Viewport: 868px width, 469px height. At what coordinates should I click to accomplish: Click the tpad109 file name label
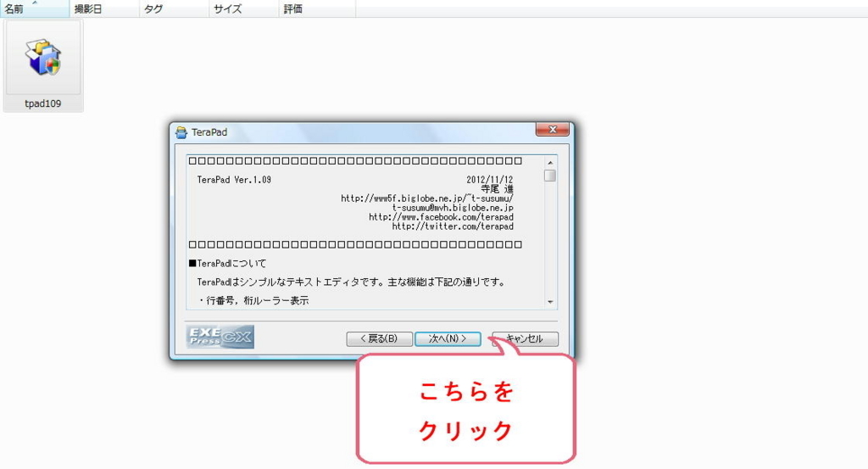click(43, 103)
